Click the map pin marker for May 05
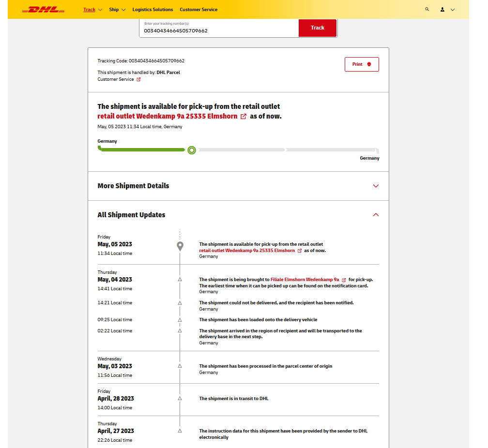 pos(180,246)
